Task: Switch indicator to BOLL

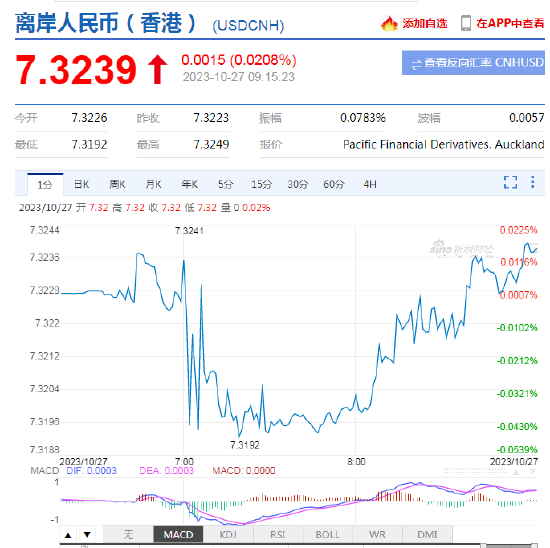Action: pos(328,535)
